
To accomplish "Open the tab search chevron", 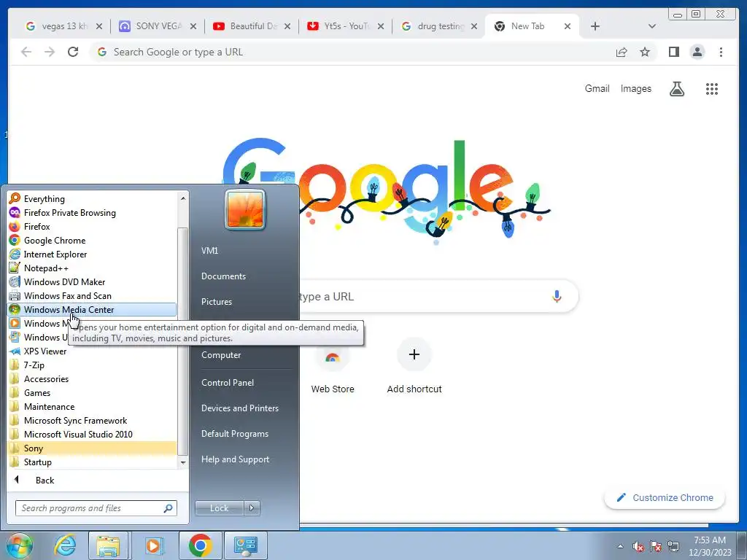I will (x=652, y=26).
